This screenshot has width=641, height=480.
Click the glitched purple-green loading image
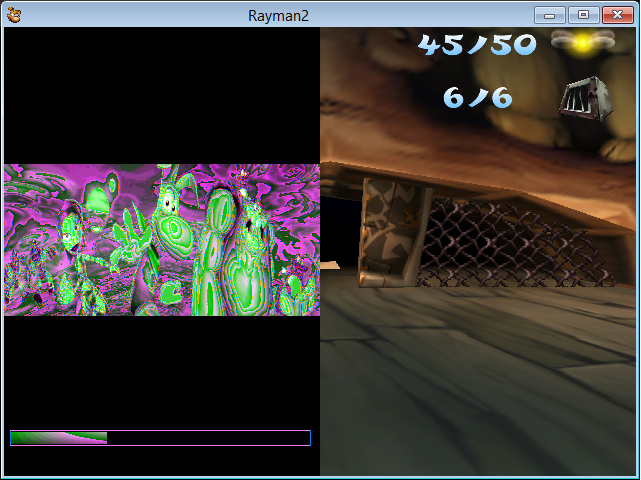(x=162, y=240)
